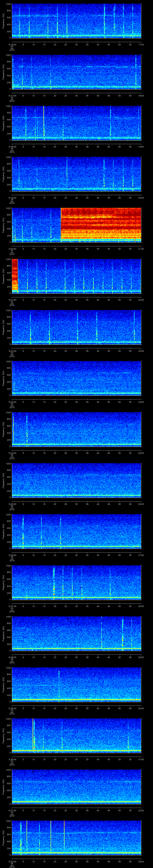Click the 5:16:00 start time label
The width and height of the screenshot is (153, 868).
click(x=12, y=44)
